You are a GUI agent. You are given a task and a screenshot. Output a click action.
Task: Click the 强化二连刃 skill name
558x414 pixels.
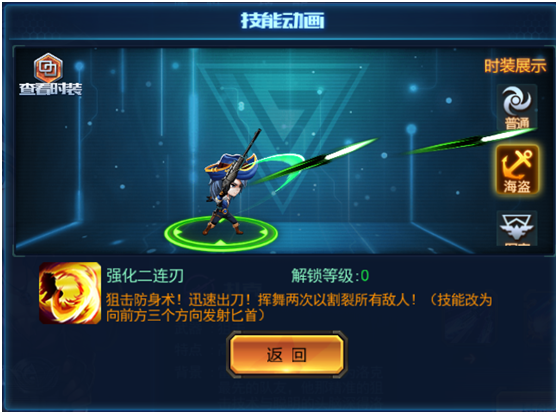coord(145,276)
